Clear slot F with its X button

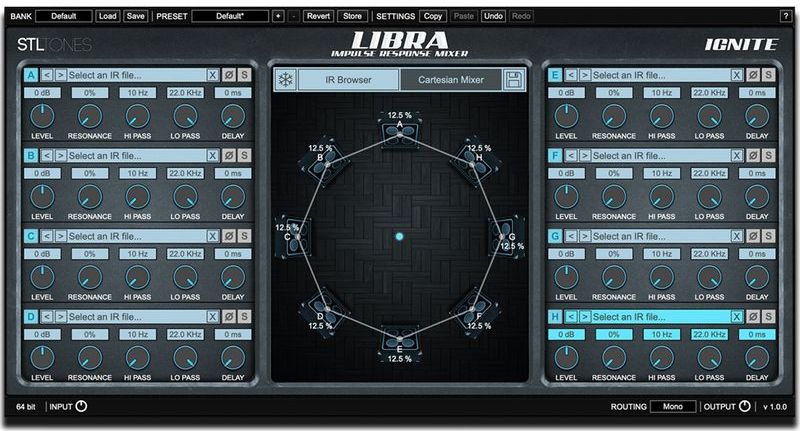[737, 156]
